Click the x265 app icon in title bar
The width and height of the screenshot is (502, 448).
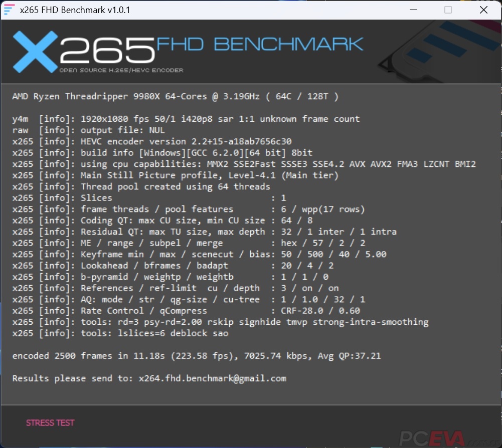(9, 10)
